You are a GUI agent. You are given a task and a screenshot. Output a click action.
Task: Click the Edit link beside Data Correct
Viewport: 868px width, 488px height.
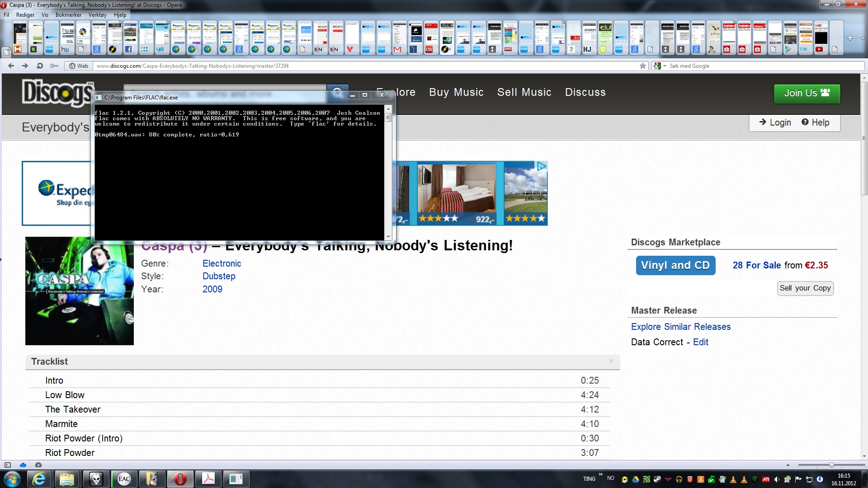[x=701, y=342]
